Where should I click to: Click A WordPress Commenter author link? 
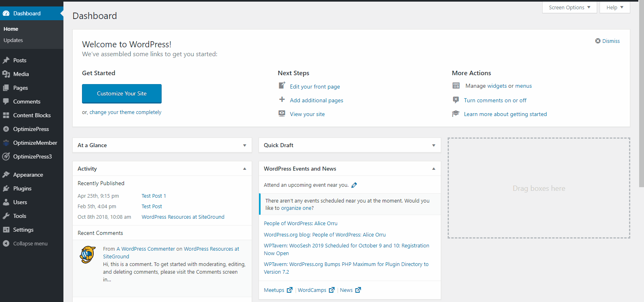[145, 249]
